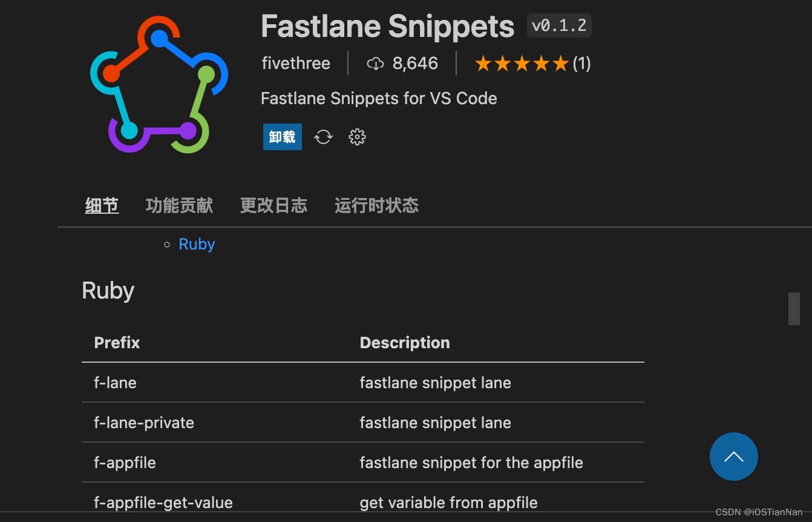Click the Ruby anchor link
812x522 pixels.
click(x=197, y=244)
